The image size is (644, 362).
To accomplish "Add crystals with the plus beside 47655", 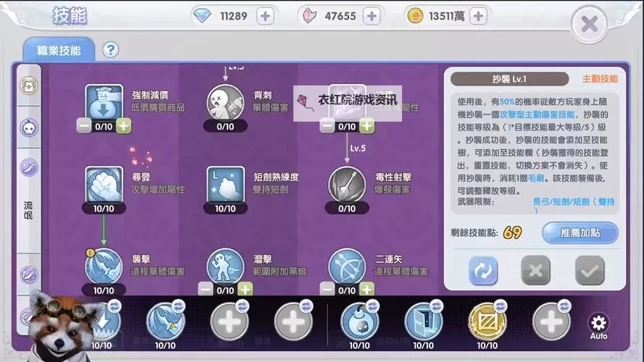I will pyautogui.click(x=372, y=17).
